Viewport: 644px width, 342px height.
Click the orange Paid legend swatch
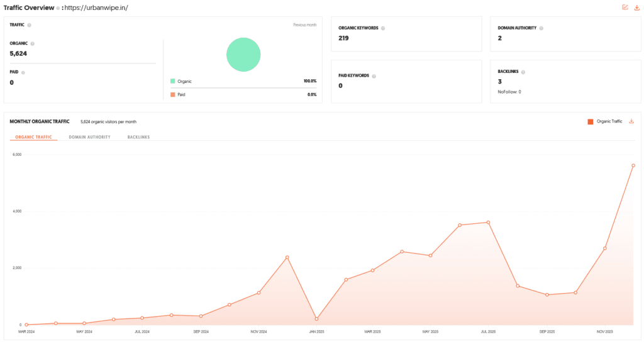click(173, 94)
